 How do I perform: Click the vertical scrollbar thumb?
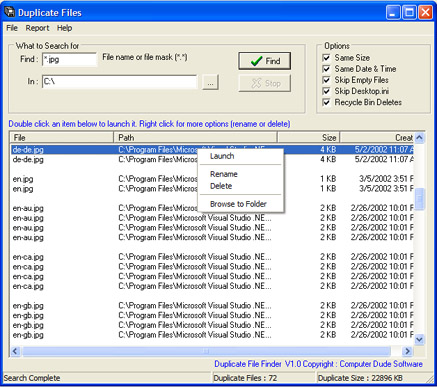(419, 199)
